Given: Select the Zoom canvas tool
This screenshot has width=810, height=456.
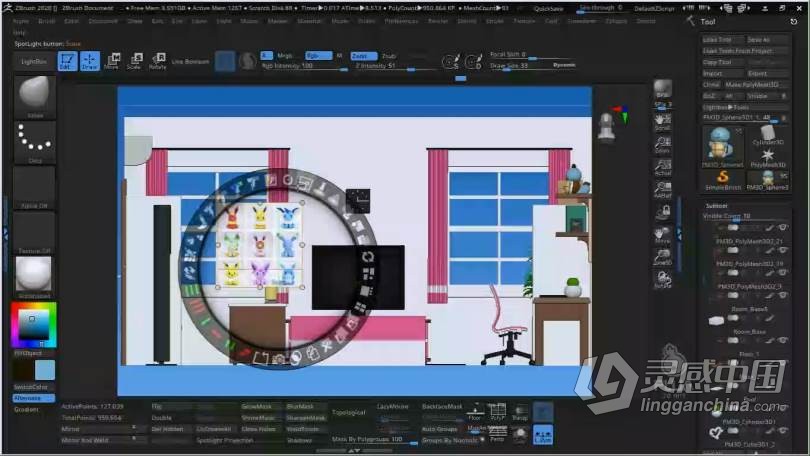Looking at the screenshot, I should (x=663, y=145).
